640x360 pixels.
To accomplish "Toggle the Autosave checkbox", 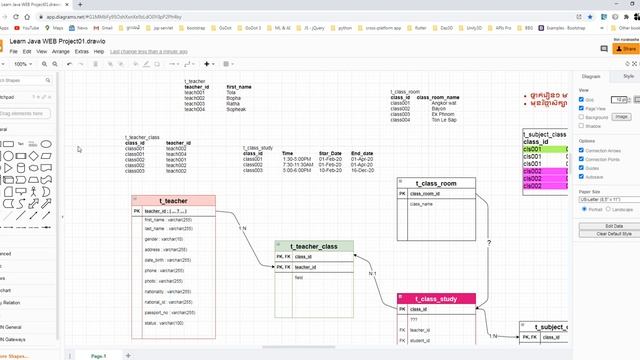I will click(x=581, y=176).
